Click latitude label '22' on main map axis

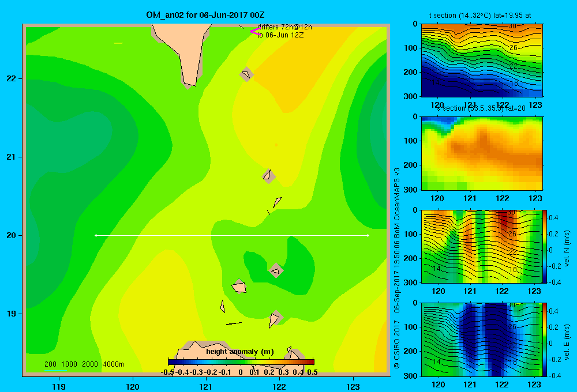tap(12, 78)
